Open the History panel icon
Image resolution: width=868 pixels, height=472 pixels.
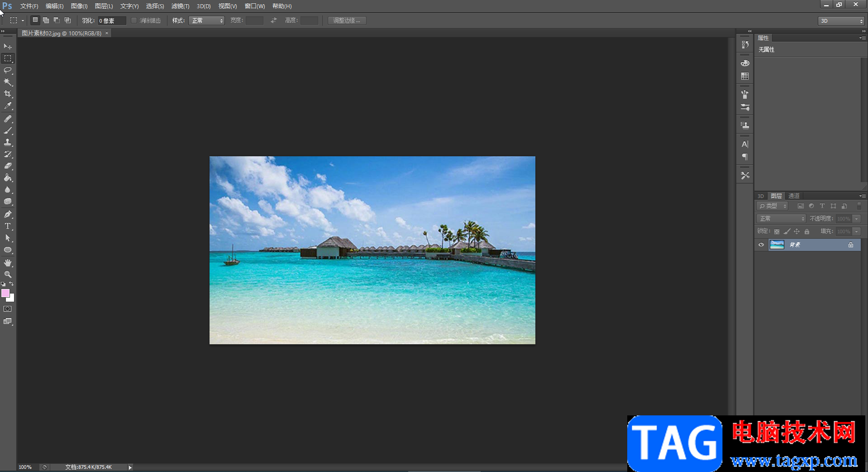(745, 45)
